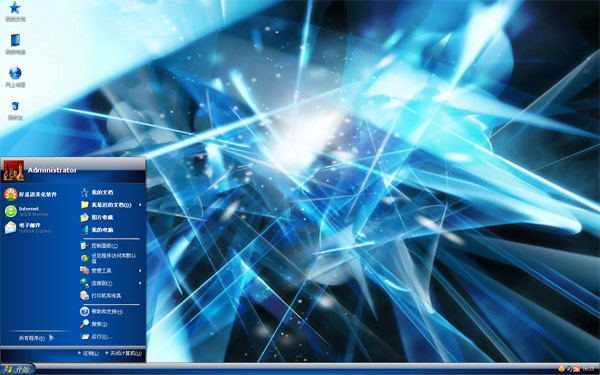Click the Turn Off Computer button
The image size is (600, 375).
123,353
